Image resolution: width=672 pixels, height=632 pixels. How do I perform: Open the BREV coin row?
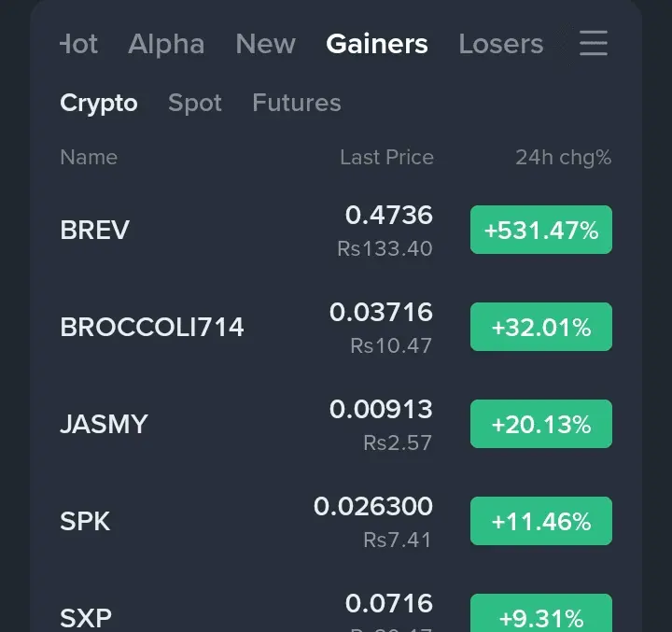coord(336,230)
